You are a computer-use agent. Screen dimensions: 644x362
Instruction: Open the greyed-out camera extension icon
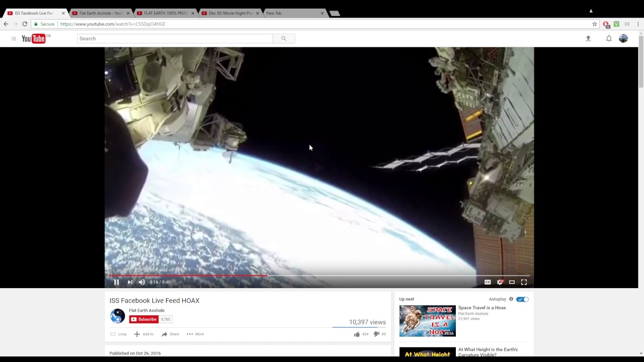627,24
